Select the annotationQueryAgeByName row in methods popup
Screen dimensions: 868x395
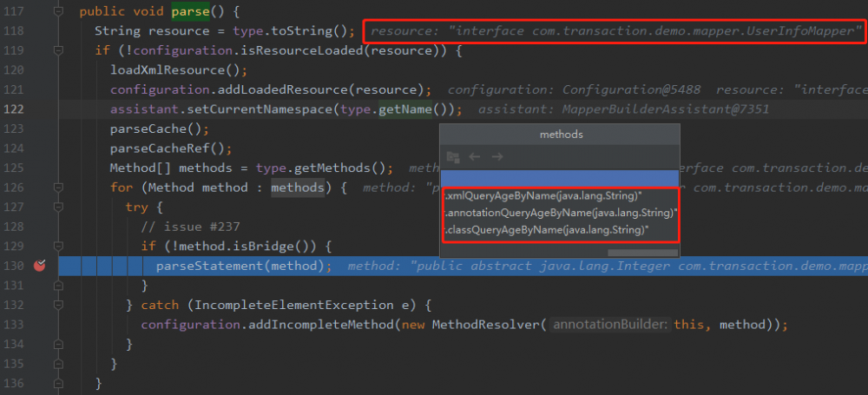pyautogui.click(x=560, y=214)
